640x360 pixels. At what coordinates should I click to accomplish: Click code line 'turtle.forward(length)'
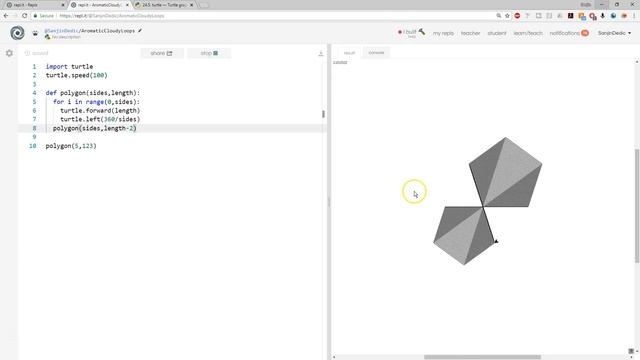[x=100, y=111]
